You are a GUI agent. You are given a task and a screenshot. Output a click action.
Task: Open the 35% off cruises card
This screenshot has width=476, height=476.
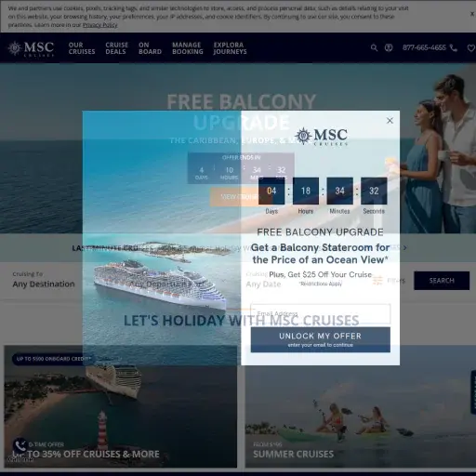[120, 406]
